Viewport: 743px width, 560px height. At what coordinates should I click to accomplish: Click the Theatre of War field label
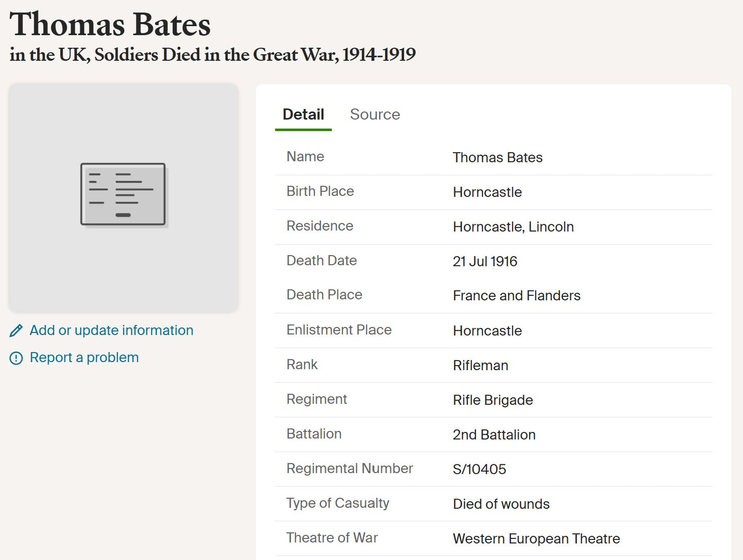click(x=332, y=537)
